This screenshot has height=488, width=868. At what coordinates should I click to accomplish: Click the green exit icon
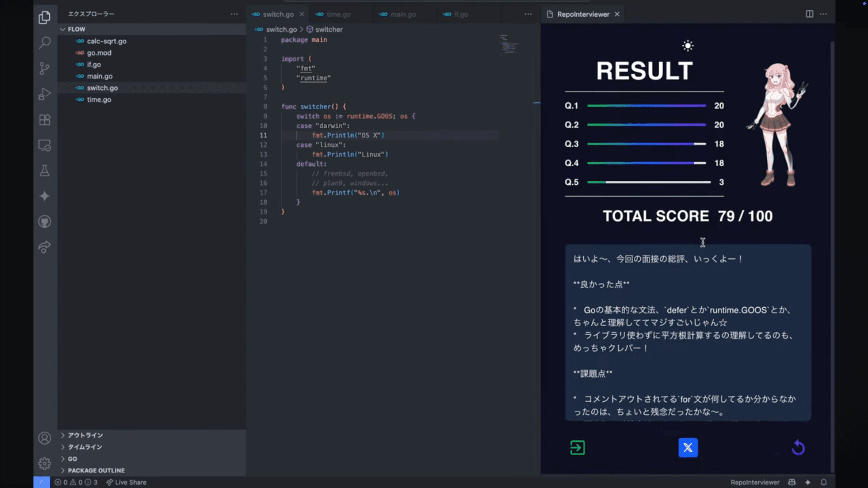577,447
